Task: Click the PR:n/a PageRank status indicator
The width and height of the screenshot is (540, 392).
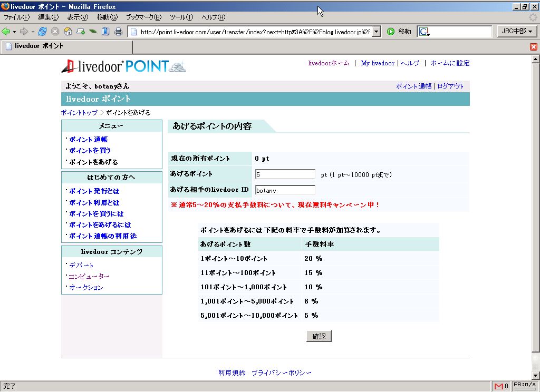Action: coord(525,386)
